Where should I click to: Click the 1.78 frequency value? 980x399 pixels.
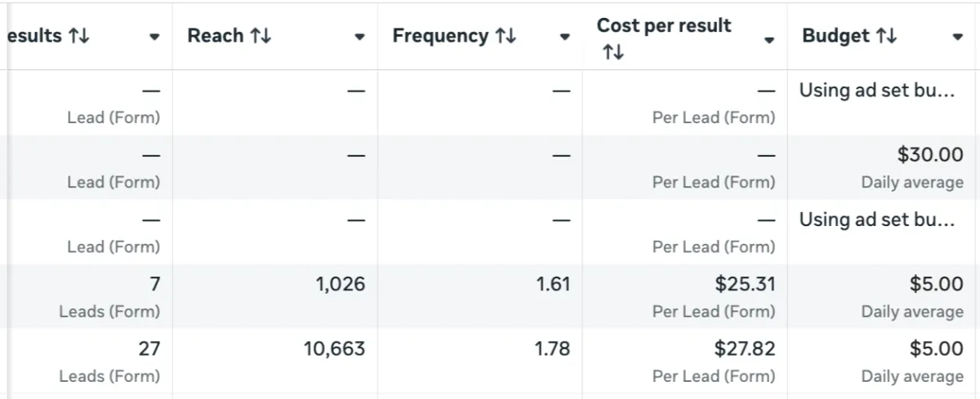552,349
